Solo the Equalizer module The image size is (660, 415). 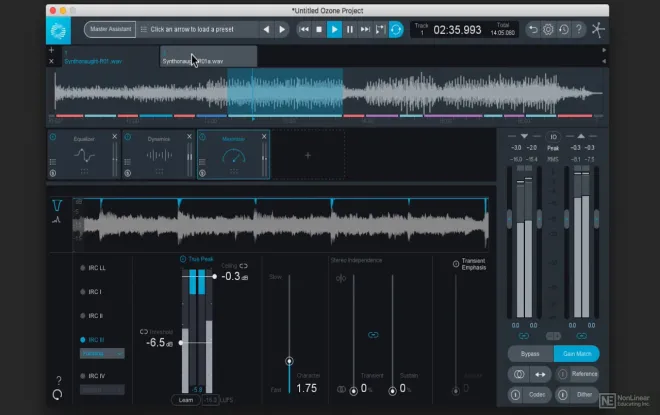coord(53,173)
